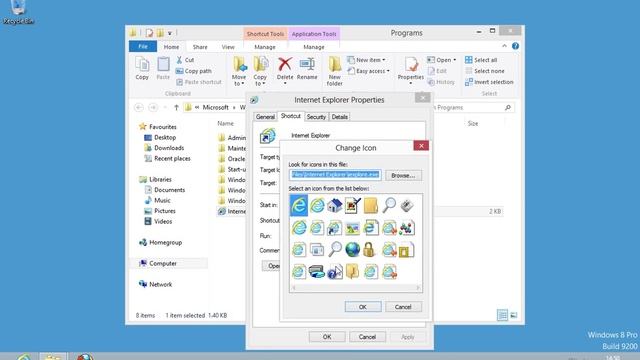Click Select all in the Select group
The width and height of the screenshot is (640, 360).
481,60
